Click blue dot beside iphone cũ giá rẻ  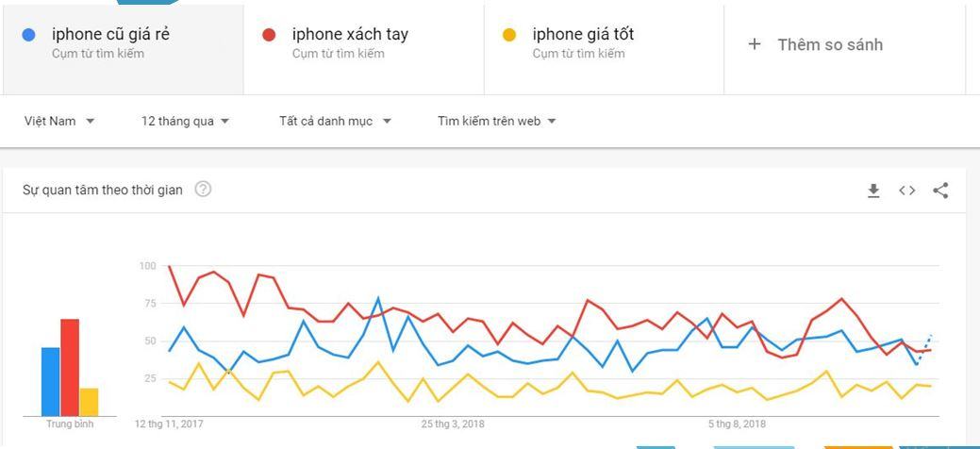[x=28, y=35]
